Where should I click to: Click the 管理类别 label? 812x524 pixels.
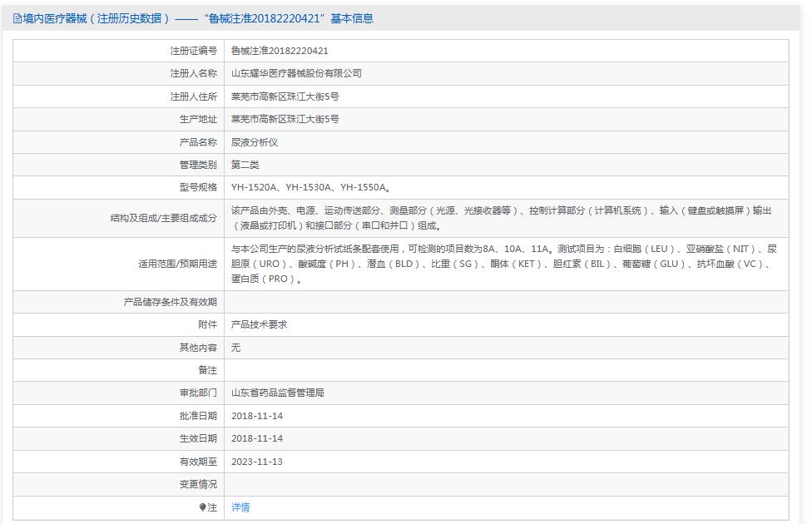(x=198, y=165)
